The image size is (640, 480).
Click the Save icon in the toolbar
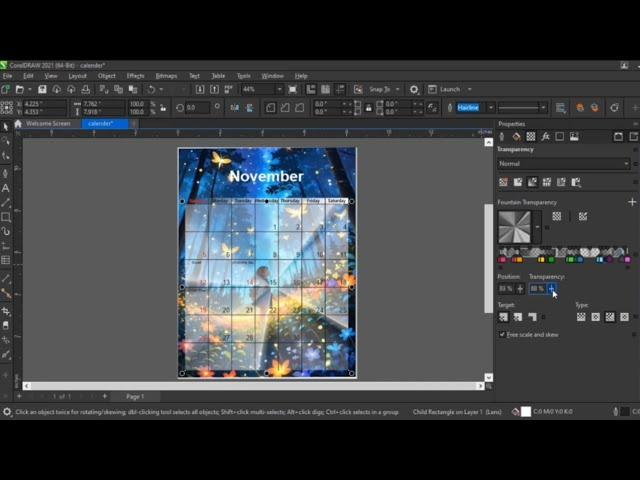[x=42, y=89]
